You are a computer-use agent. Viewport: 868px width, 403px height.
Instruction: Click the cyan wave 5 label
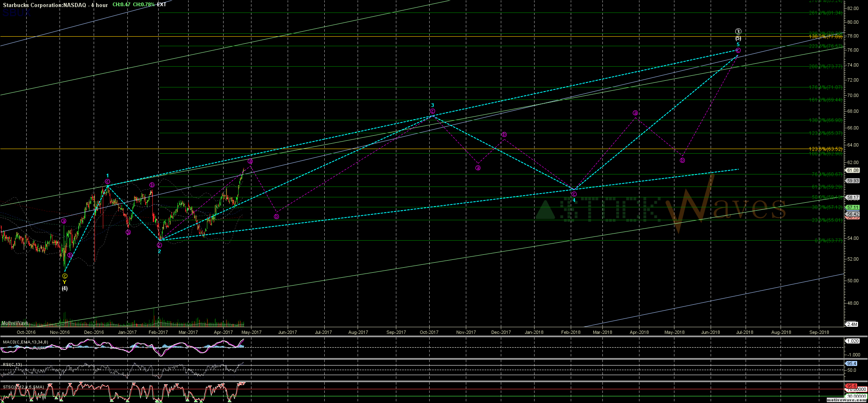pos(738,44)
